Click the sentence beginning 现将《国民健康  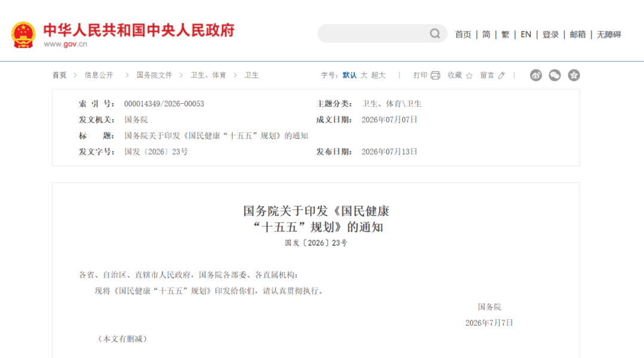pyautogui.click(x=210, y=291)
